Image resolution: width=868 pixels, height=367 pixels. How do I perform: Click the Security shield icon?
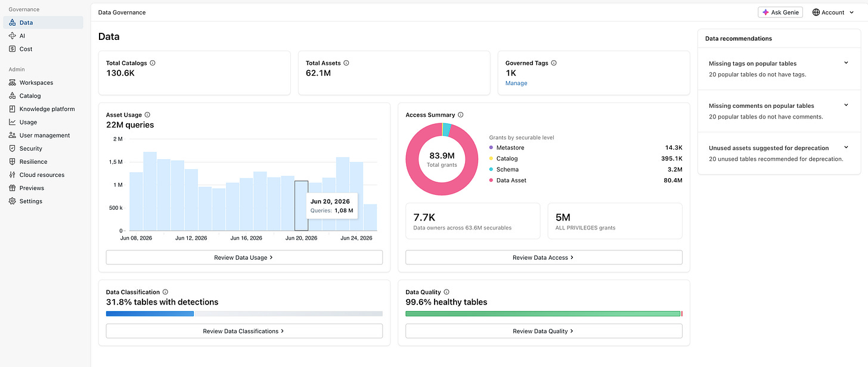click(13, 148)
